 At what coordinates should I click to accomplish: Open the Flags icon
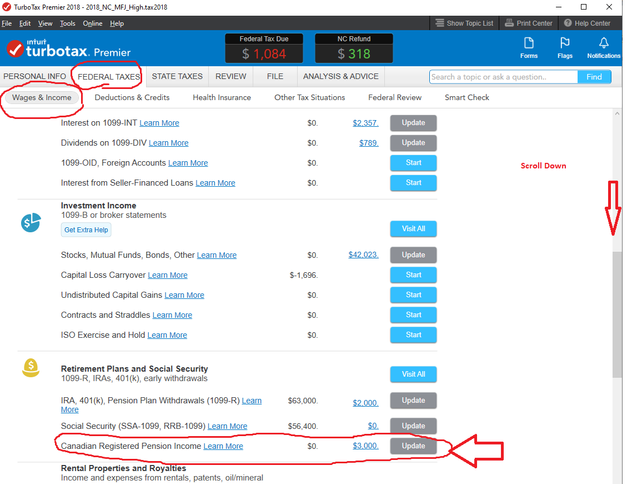tap(565, 48)
